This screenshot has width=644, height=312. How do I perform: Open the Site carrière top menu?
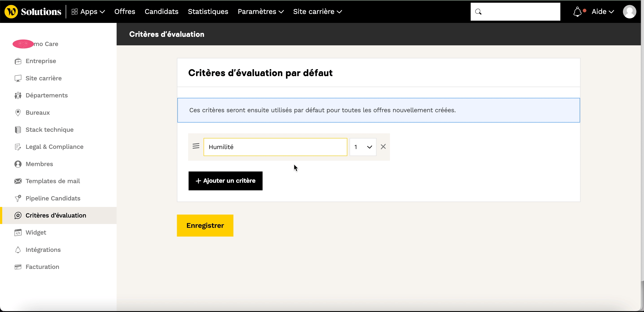[x=318, y=12]
